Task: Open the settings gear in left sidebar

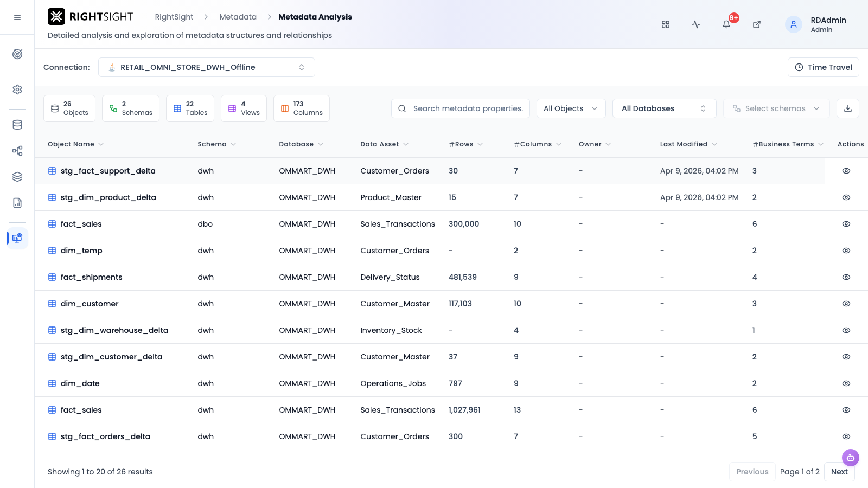Action: coord(17,89)
